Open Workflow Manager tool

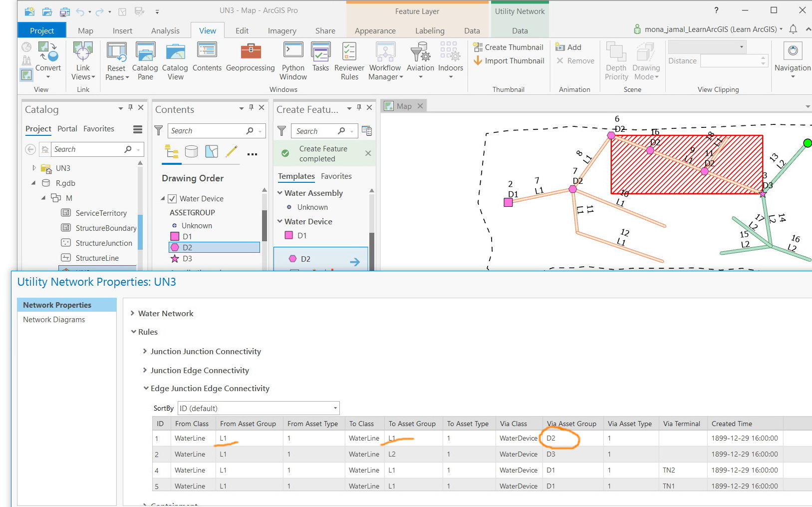click(385, 61)
